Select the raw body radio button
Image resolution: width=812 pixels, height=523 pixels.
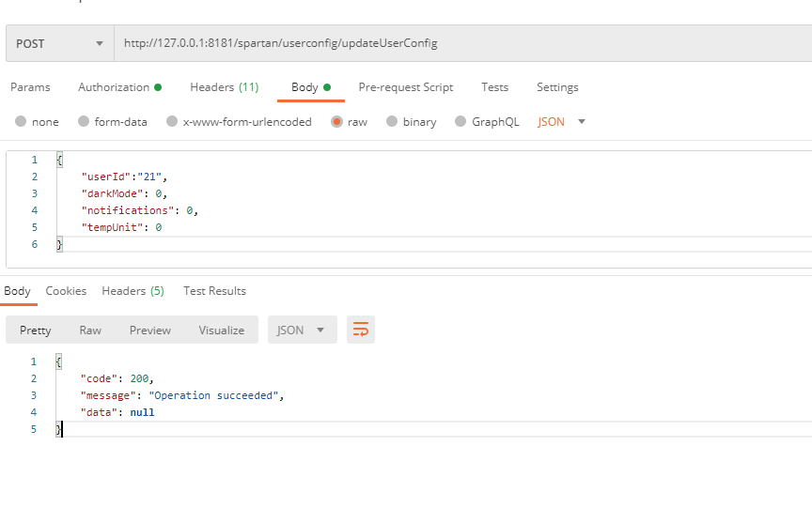[336, 122]
